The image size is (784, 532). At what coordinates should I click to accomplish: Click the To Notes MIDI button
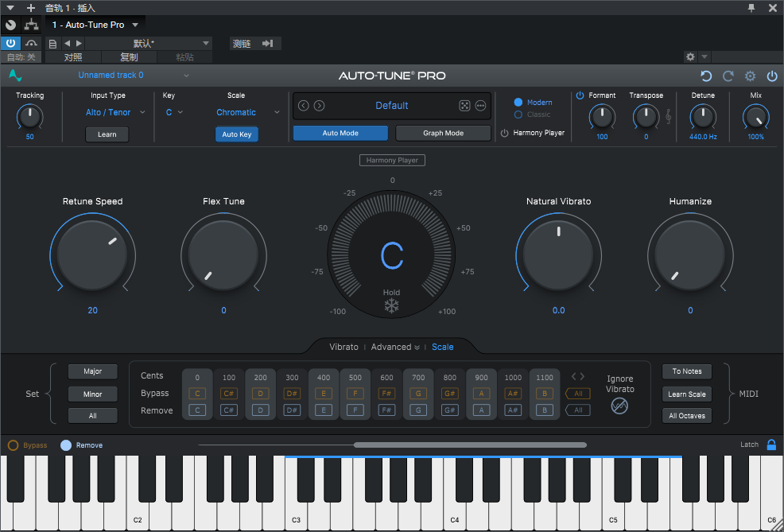tap(687, 371)
